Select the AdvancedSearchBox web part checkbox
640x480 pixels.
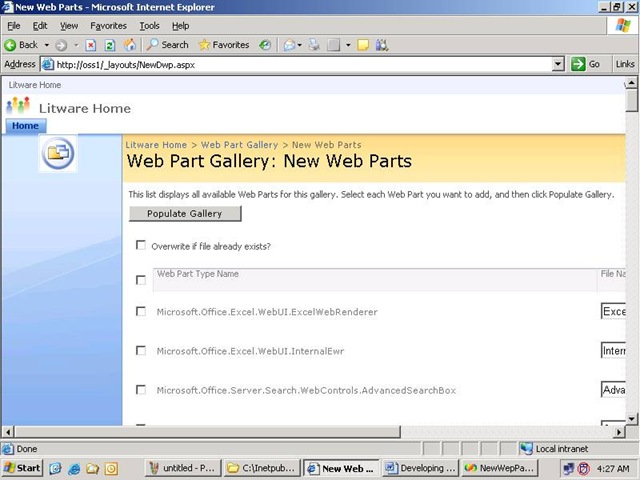(140, 390)
